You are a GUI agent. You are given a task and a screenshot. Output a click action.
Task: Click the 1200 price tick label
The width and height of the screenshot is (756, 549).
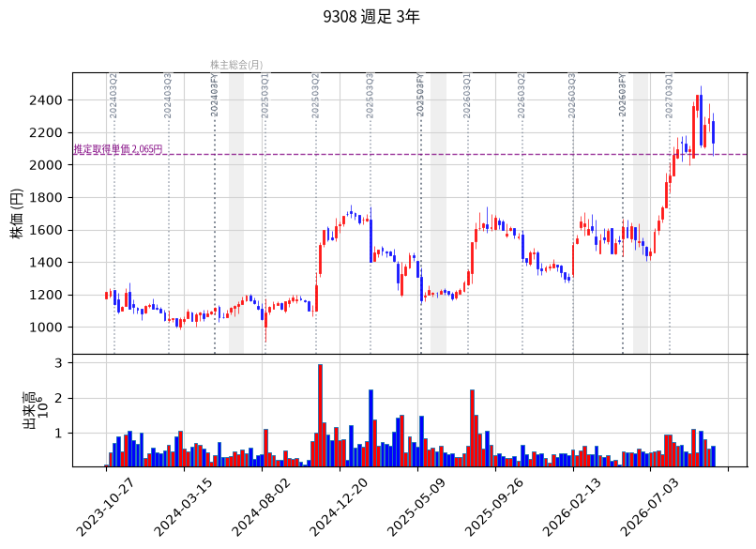(46, 295)
